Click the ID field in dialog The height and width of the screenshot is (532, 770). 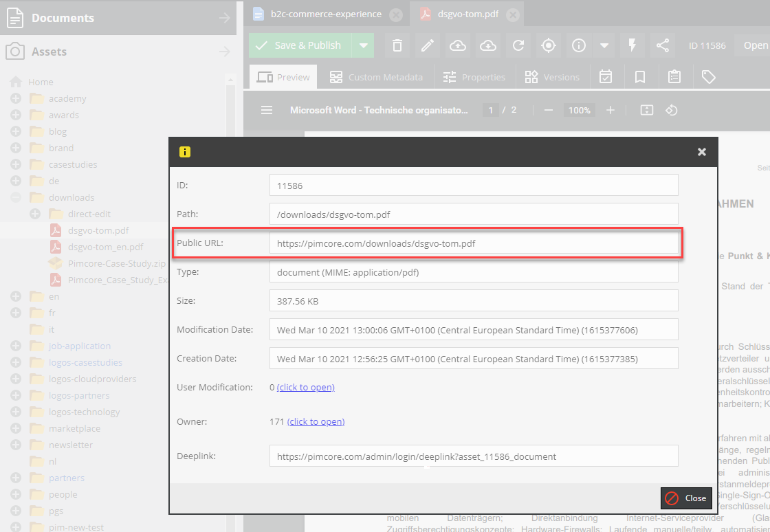point(474,186)
